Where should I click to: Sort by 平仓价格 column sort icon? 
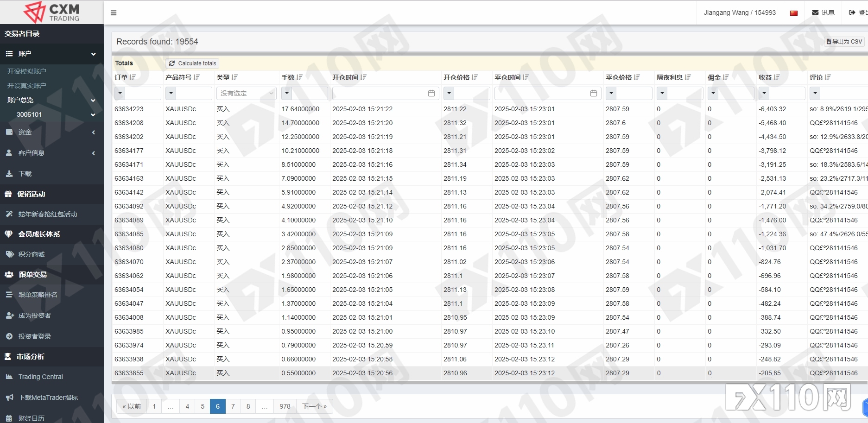(637, 77)
